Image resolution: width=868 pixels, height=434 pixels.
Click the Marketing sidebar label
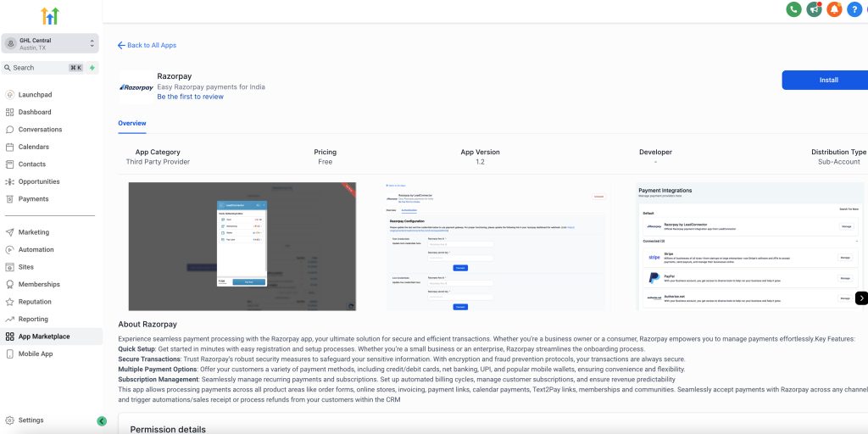coord(34,232)
